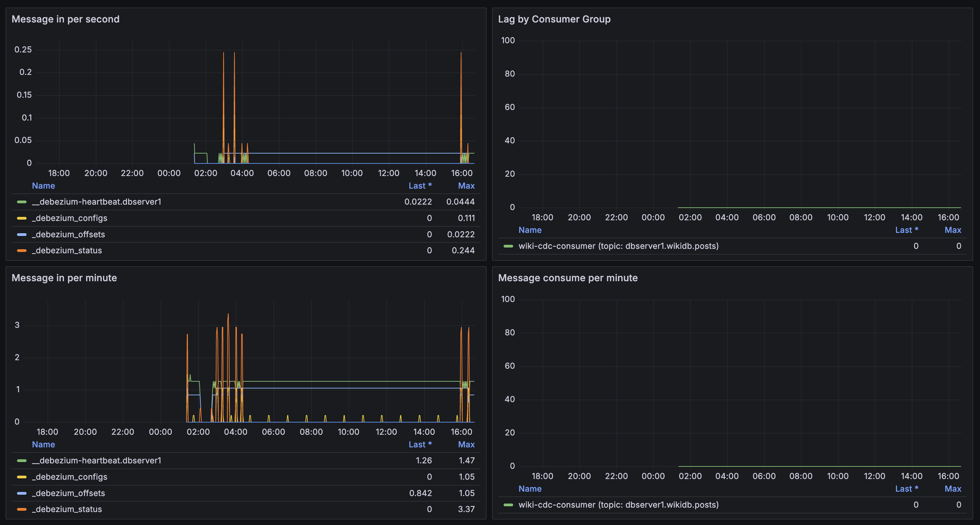Click the yellow _debezium_configs swatch in the per second legend
The width and height of the screenshot is (980, 525).
click(x=22, y=218)
